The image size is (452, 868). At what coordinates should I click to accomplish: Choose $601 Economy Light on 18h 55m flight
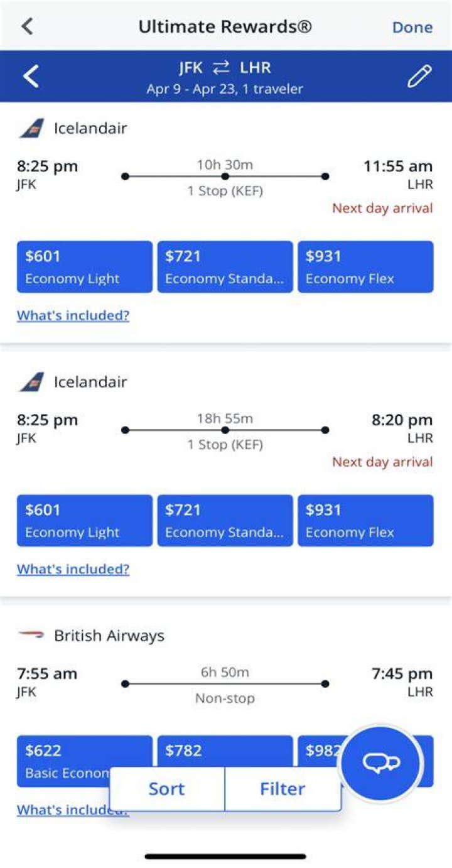tap(85, 521)
